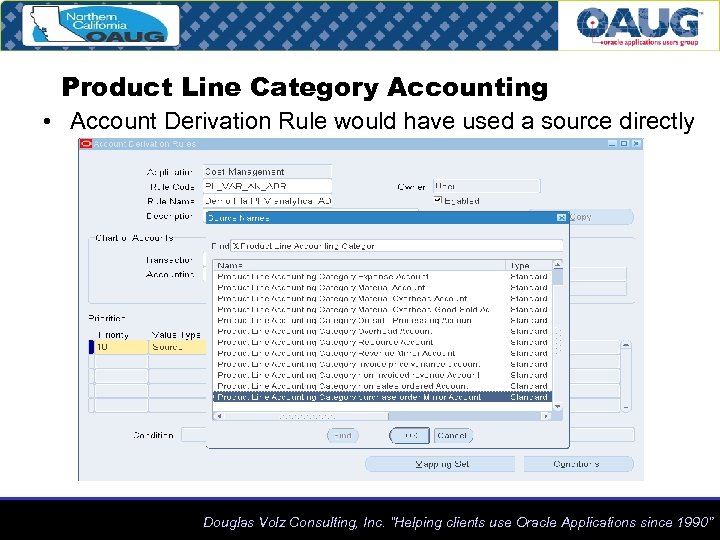This screenshot has width=720, height=540.
Task: Select Product Line Accounting Category Overhead Account row
Action: click(382, 331)
